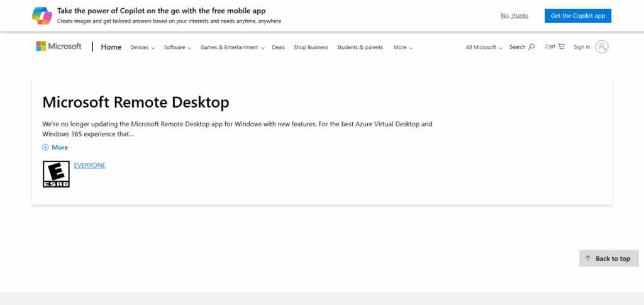
Task: Expand the All Microsoft menu
Action: (x=484, y=47)
